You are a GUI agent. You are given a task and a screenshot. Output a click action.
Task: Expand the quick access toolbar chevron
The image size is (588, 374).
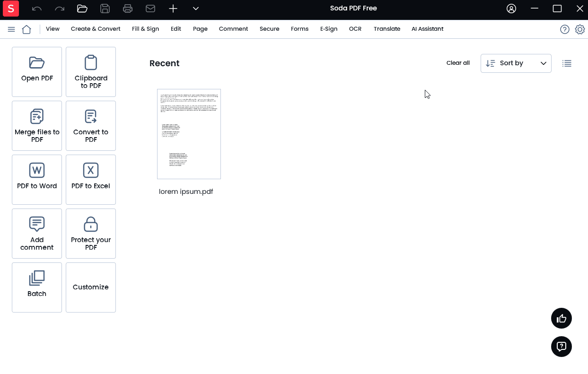tap(196, 9)
